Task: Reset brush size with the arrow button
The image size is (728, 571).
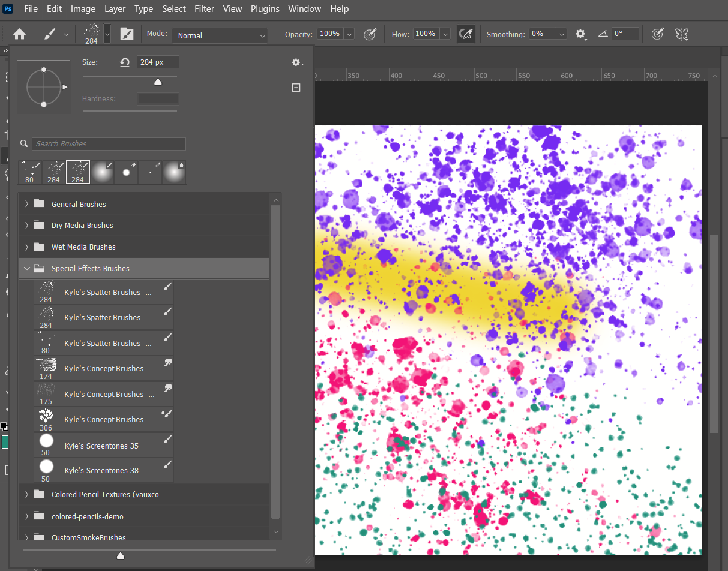Action: coord(124,62)
